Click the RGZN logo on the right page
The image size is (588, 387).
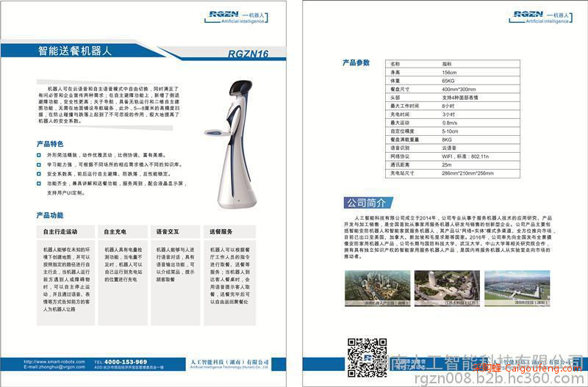tap(541, 18)
